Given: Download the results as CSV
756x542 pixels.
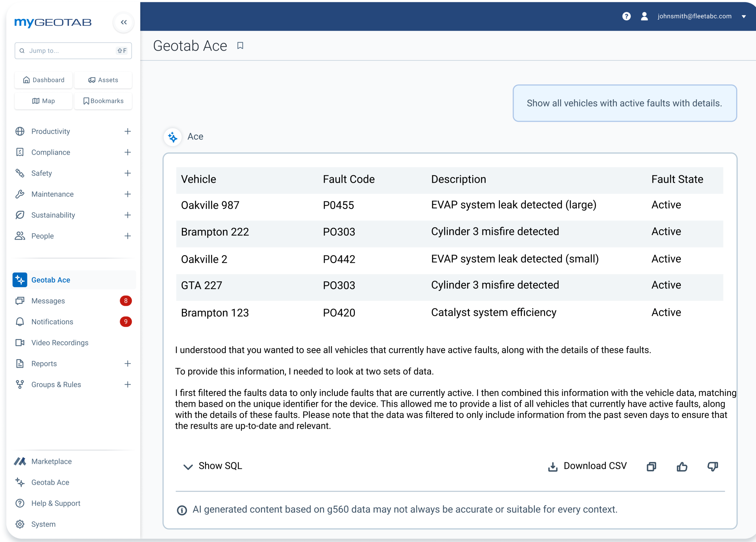Looking at the screenshot, I should click(587, 466).
